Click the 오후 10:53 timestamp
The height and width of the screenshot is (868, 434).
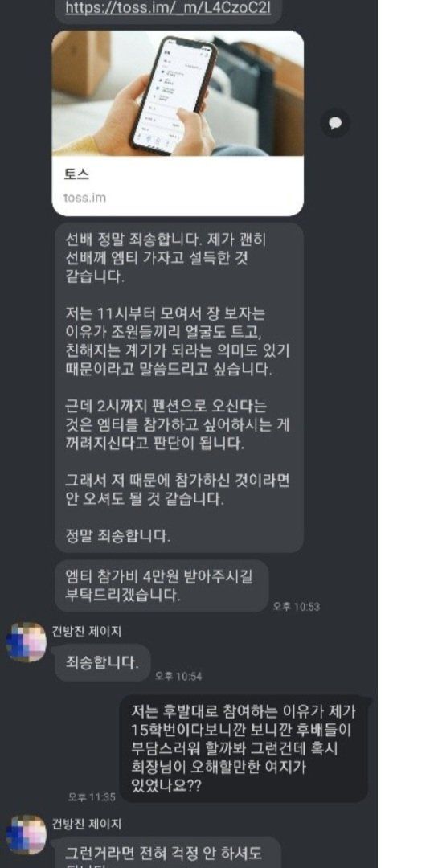click(296, 607)
